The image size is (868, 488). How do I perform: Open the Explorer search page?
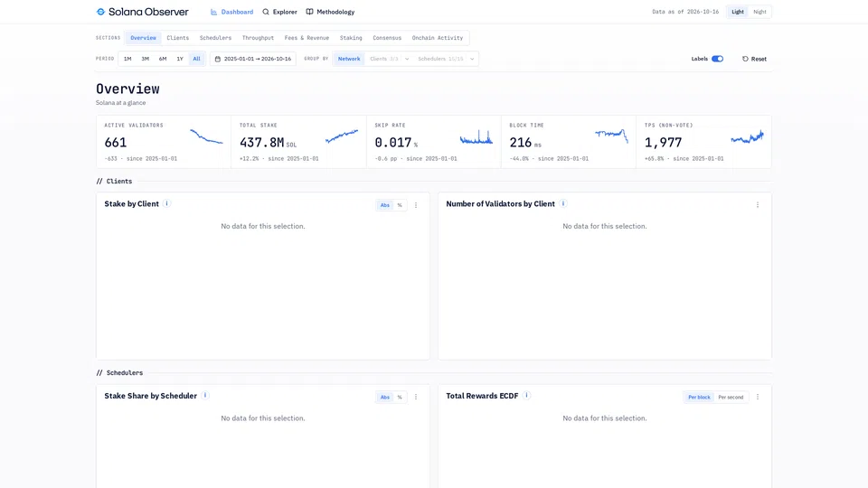pyautogui.click(x=279, y=12)
